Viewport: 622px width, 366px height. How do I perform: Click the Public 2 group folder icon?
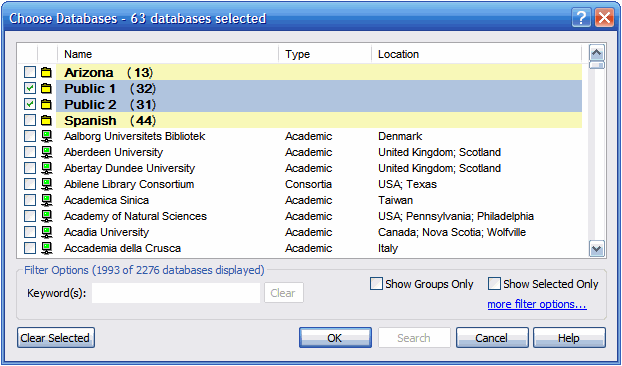coord(47,104)
